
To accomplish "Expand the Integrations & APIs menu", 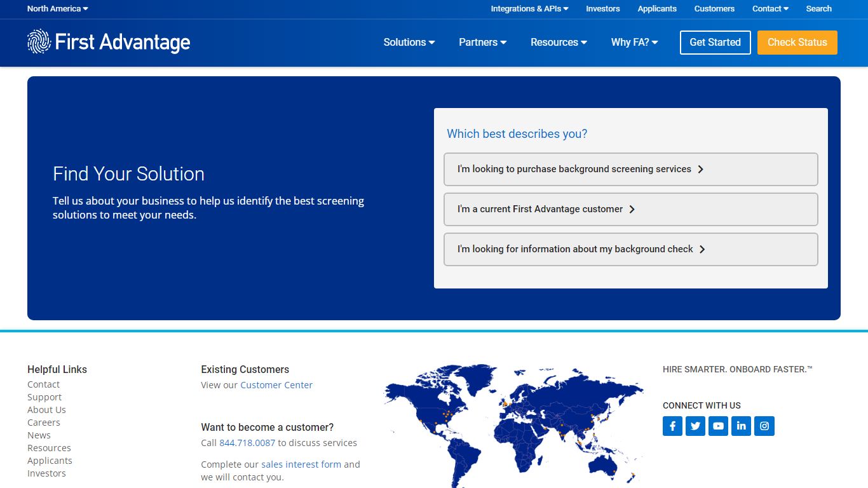I will click(529, 9).
